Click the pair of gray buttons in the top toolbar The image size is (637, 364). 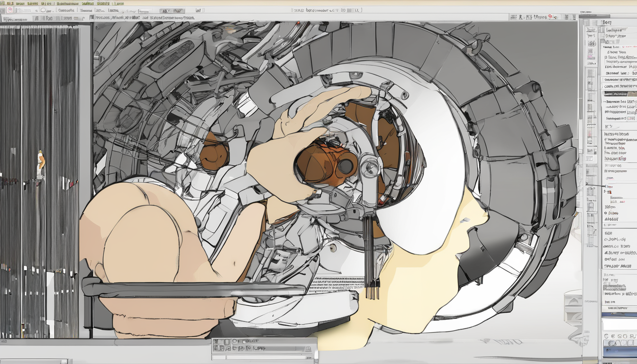pos(171,10)
